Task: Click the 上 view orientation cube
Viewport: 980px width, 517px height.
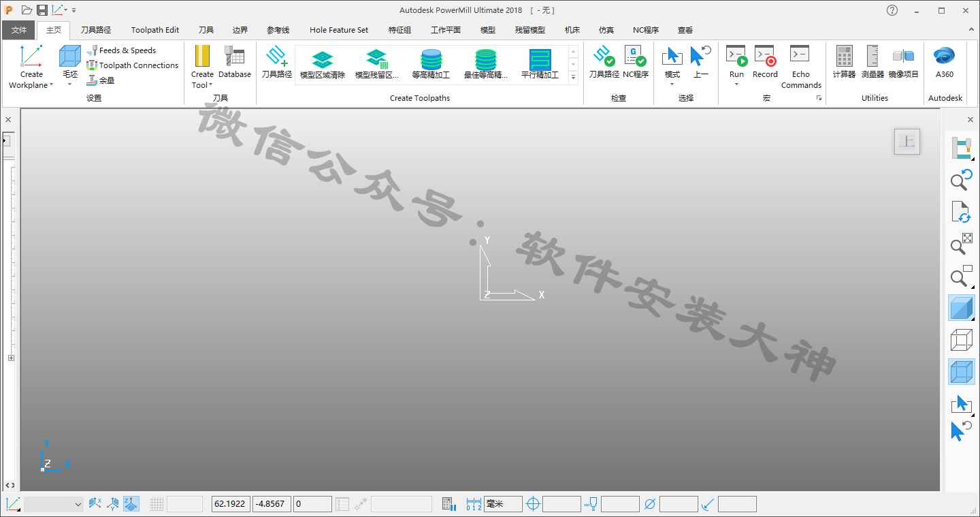Action: (907, 142)
